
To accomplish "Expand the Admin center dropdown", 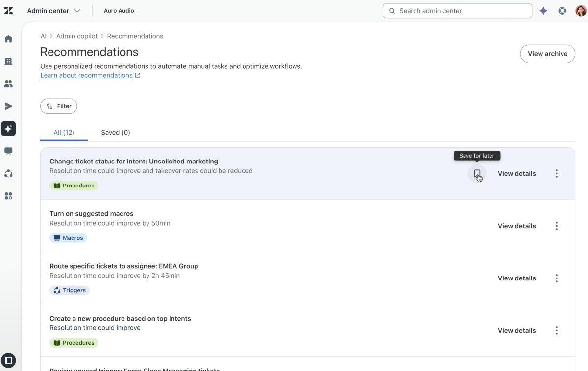I will (x=53, y=11).
